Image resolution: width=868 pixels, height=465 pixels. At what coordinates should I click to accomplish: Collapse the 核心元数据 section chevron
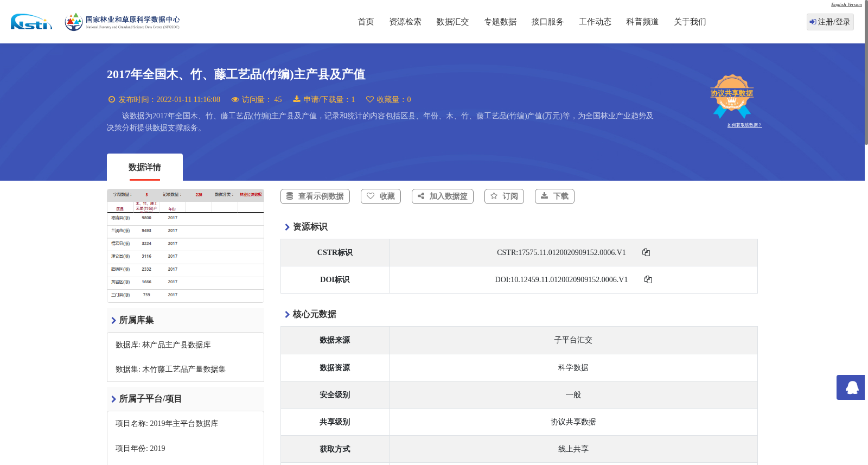coord(287,314)
